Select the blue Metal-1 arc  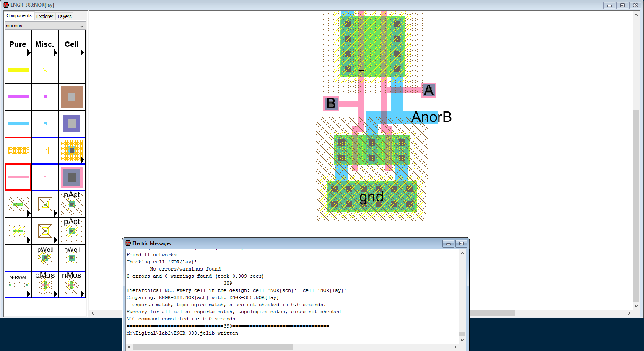click(x=18, y=124)
